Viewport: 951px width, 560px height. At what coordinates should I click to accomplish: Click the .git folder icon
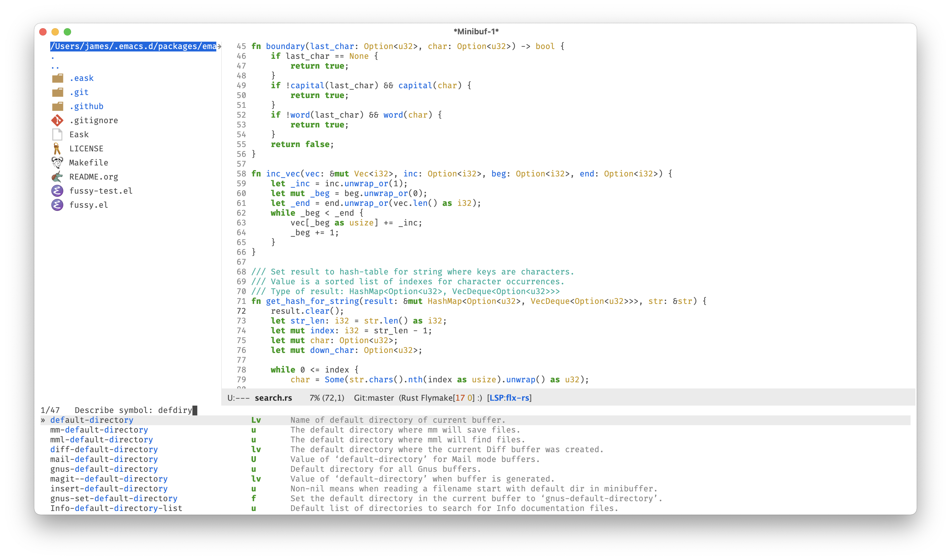pyautogui.click(x=57, y=92)
